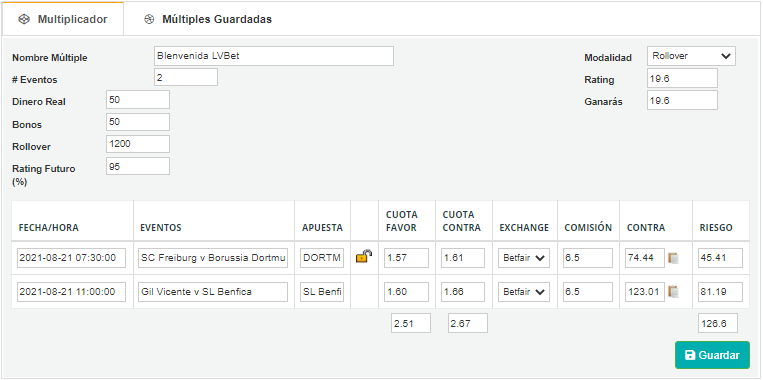
Task: Open the Modalidad Rollover dropdown
Action: coord(691,56)
